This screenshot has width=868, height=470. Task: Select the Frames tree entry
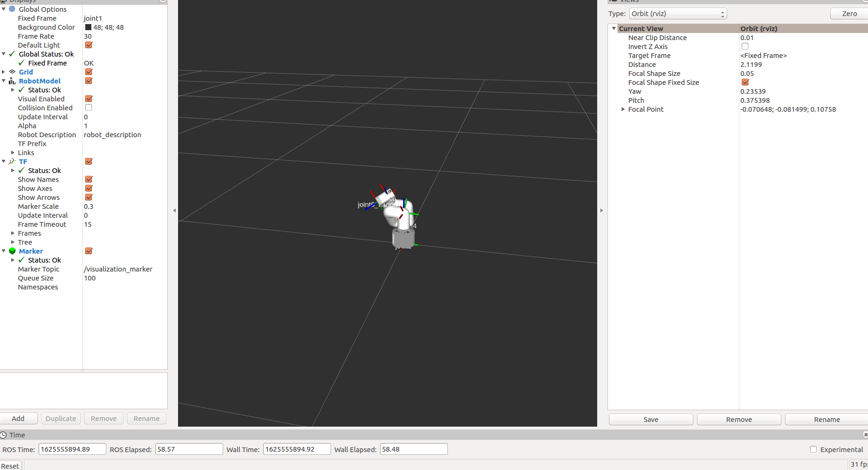[x=29, y=233]
